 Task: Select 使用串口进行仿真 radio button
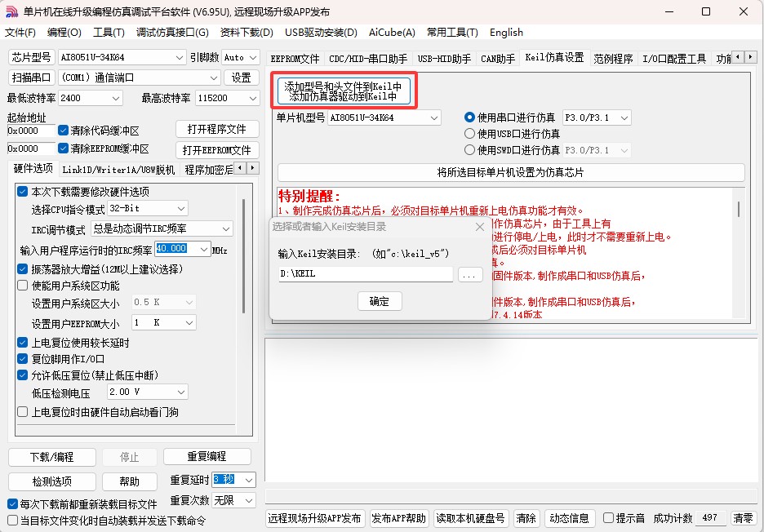[469, 117]
